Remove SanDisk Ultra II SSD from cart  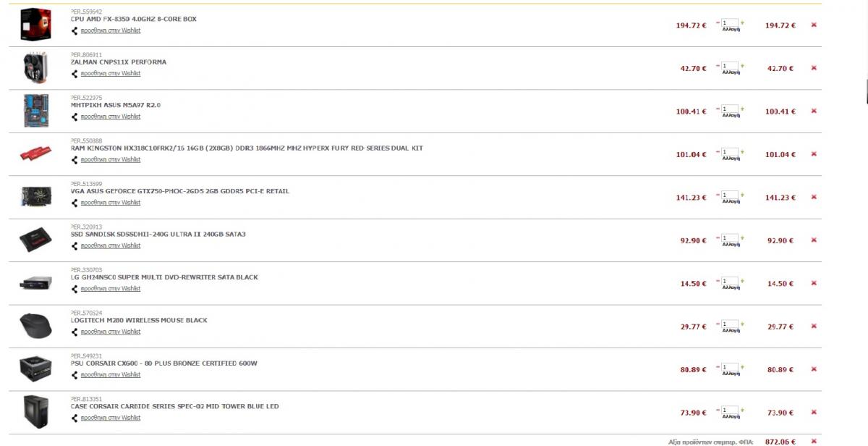pyautogui.click(x=814, y=240)
